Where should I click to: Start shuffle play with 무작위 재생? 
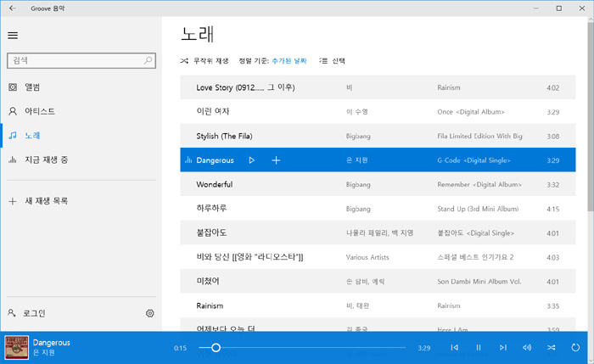tap(205, 61)
